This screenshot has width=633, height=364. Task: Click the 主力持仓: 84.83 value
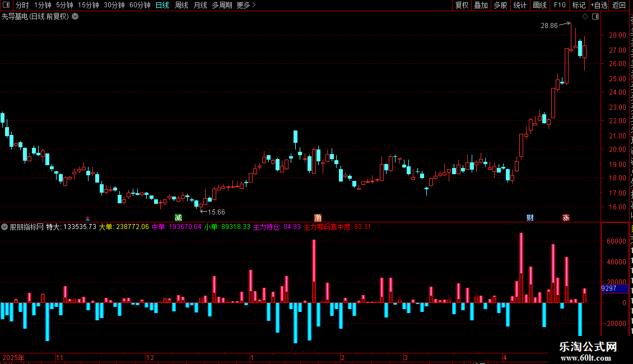pyautogui.click(x=277, y=227)
